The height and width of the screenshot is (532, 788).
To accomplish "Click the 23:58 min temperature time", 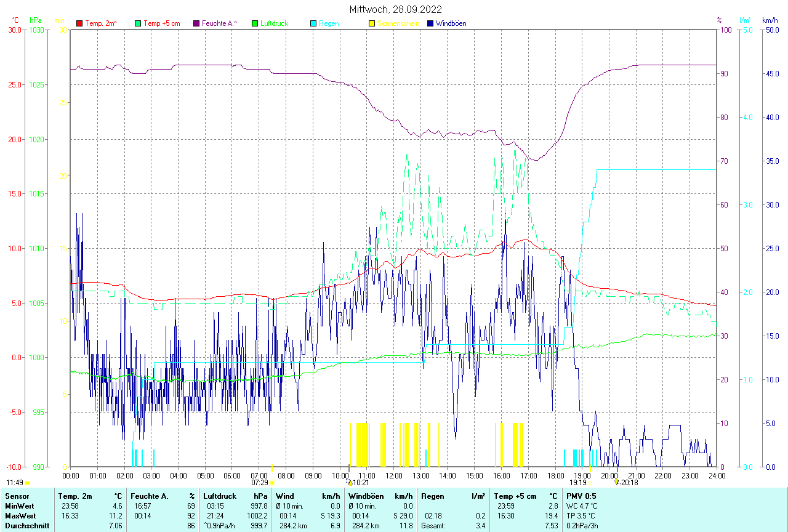I will point(70,506).
